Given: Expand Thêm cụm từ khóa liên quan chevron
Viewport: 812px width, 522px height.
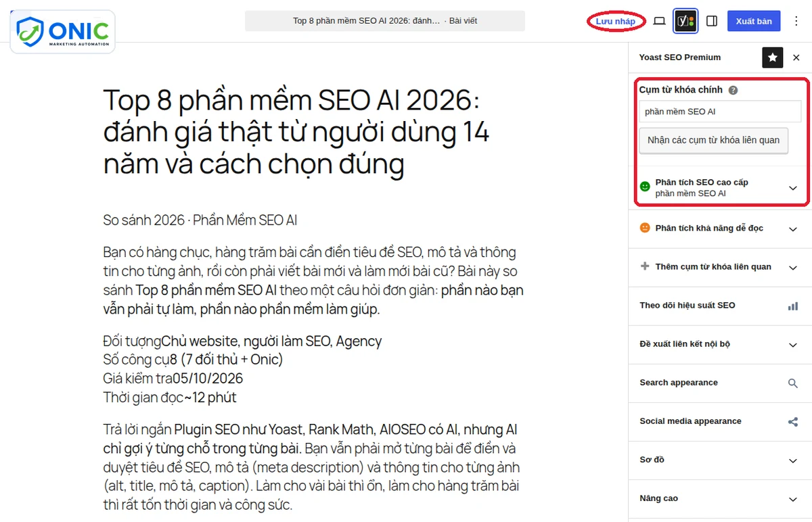Looking at the screenshot, I should pyautogui.click(x=793, y=268).
